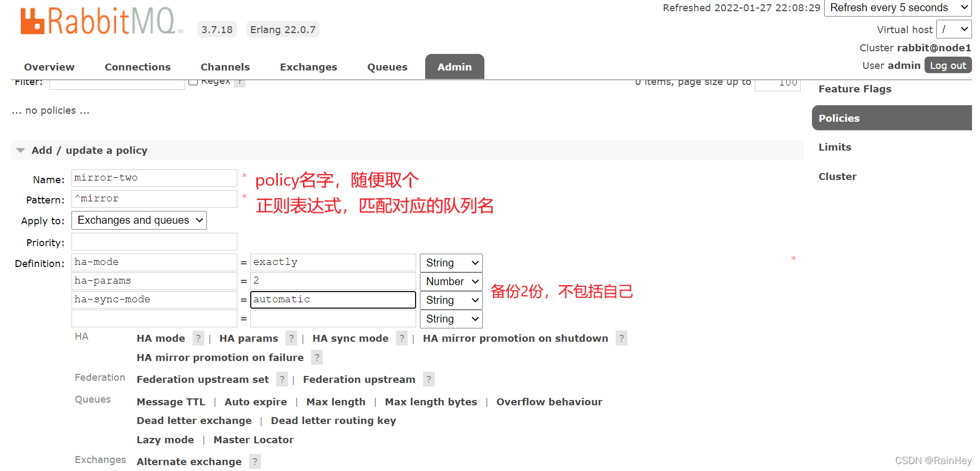Change type dropdown for ha-mode row
980x471 pixels.
point(451,263)
